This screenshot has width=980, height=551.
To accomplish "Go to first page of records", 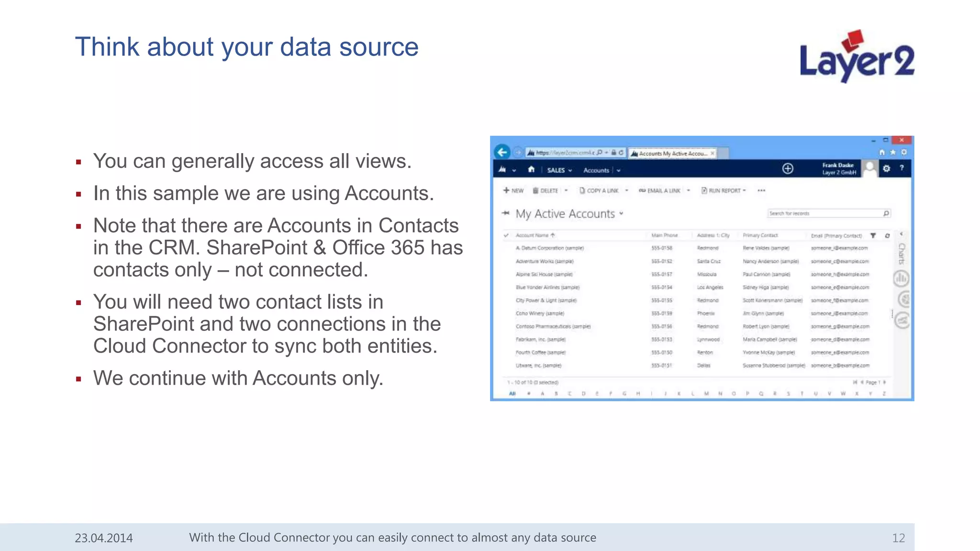I will [855, 382].
